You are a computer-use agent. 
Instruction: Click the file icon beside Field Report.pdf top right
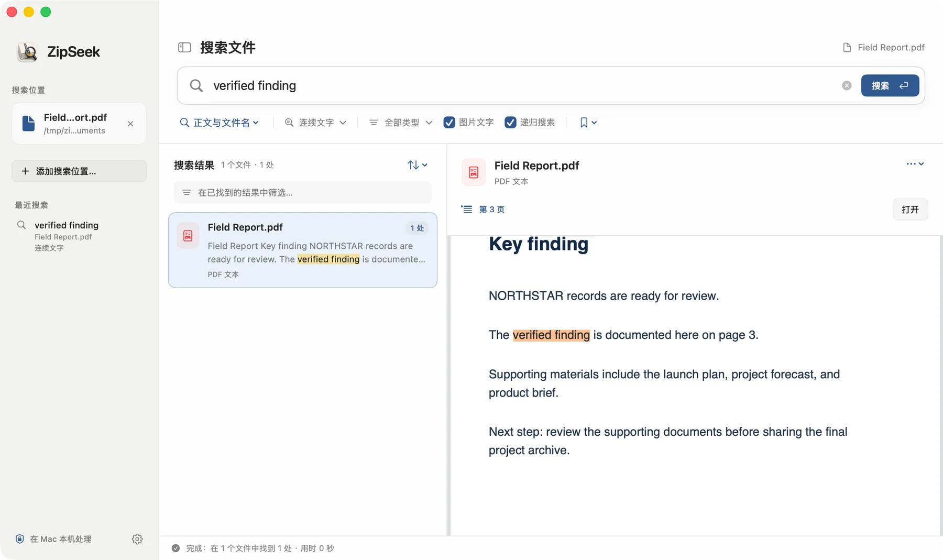847,48
